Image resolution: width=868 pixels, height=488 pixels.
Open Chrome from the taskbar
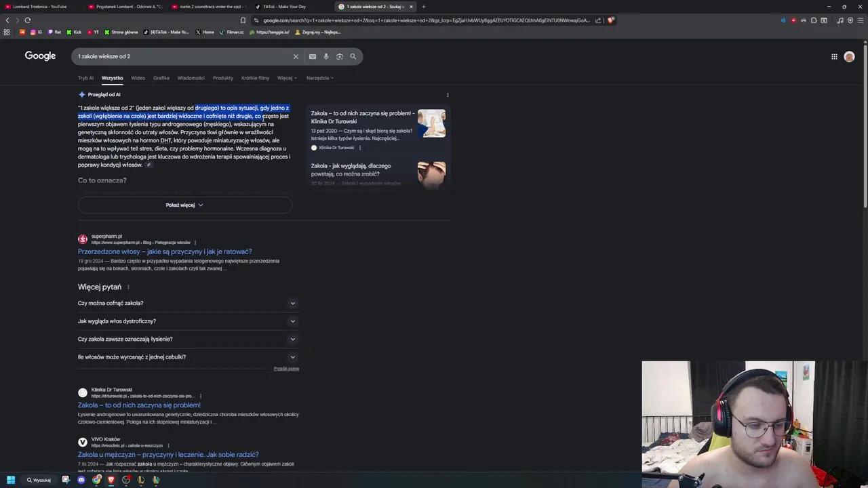click(96, 480)
